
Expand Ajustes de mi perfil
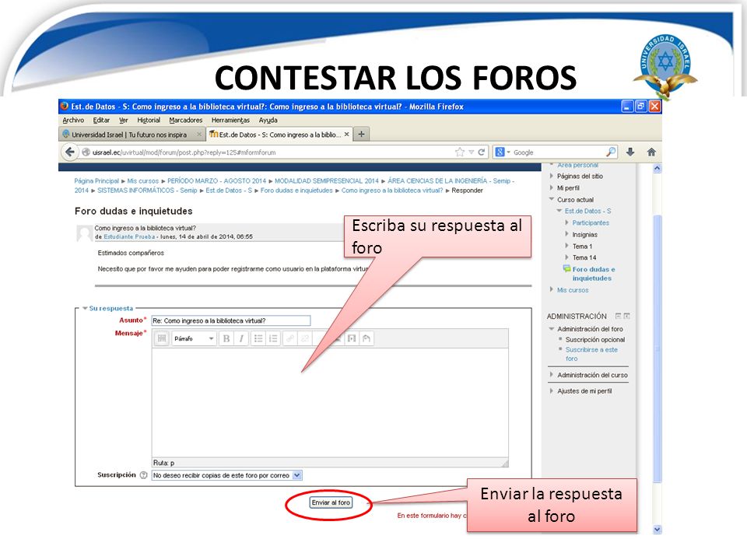click(x=551, y=391)
